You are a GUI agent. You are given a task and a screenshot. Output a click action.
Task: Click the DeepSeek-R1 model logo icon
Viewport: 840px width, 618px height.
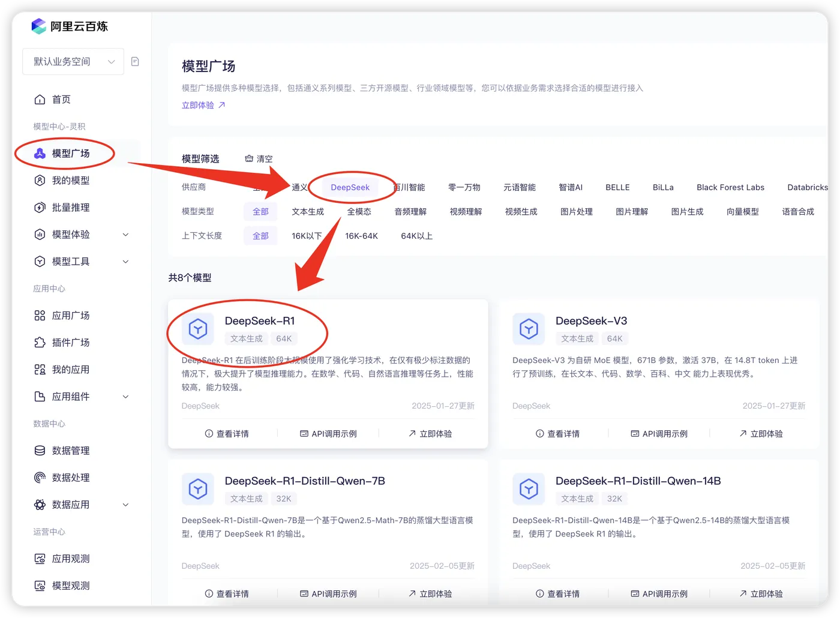pyautogui.click(x=198, y=329)
